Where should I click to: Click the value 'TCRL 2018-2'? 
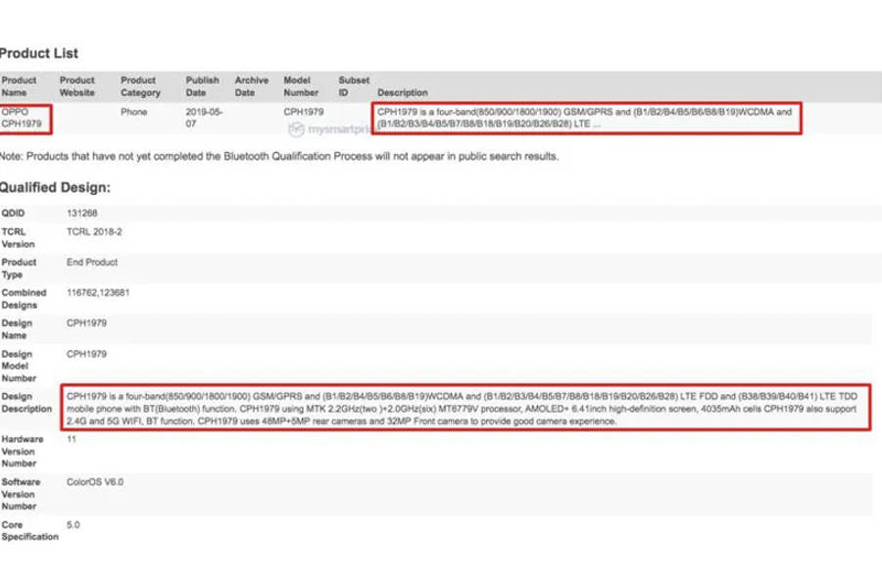pyautogui.click(x=94, y=232)
